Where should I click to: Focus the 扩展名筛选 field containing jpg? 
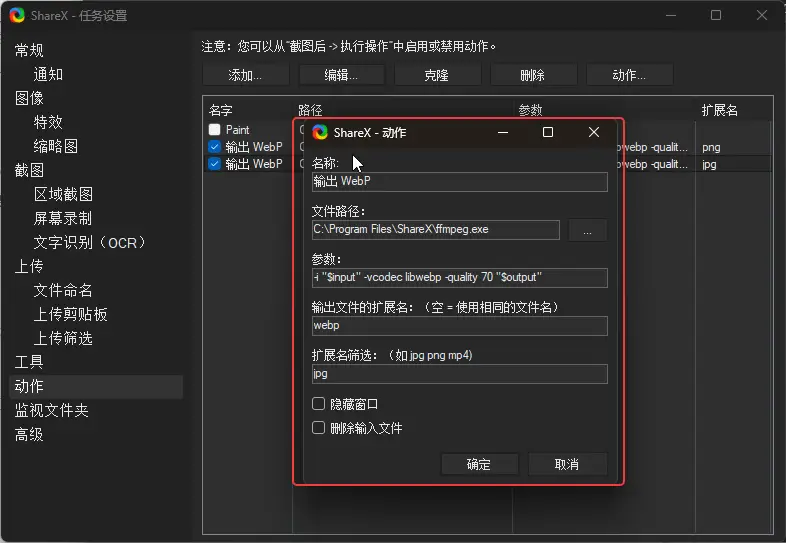(x=460, y=374)
